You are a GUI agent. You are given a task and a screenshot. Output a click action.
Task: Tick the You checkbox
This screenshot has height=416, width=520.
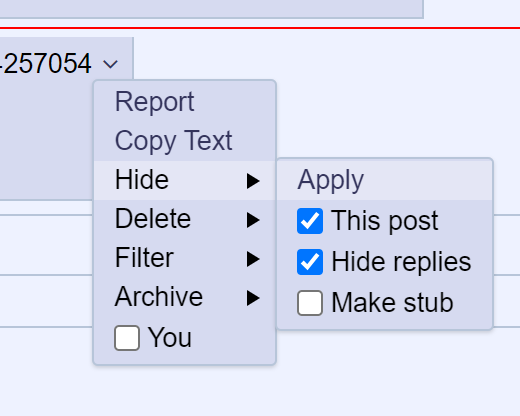point(127,338)
